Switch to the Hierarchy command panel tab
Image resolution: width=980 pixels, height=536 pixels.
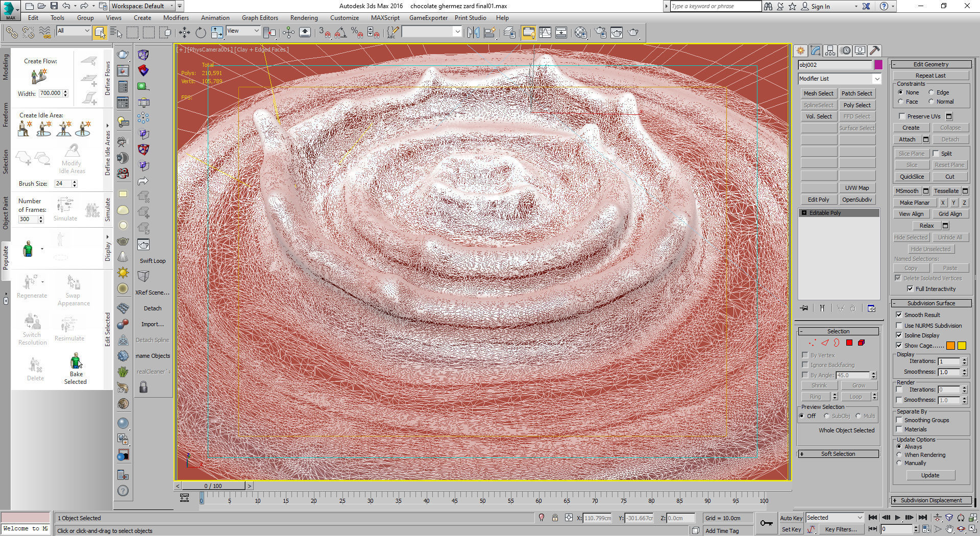830,51
